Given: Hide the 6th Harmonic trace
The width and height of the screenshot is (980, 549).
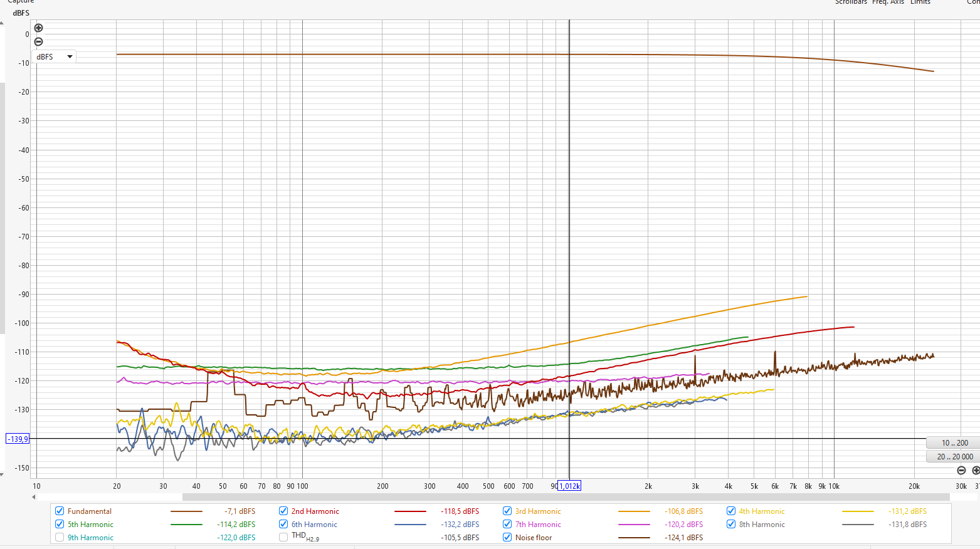Looking at the screenshot, I should (x=283, y=524).
